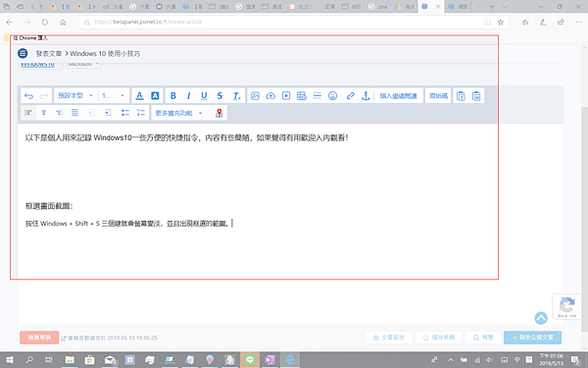Open Edge add notes pen
This screenshot has height=368, width=588.
point(543,23)
